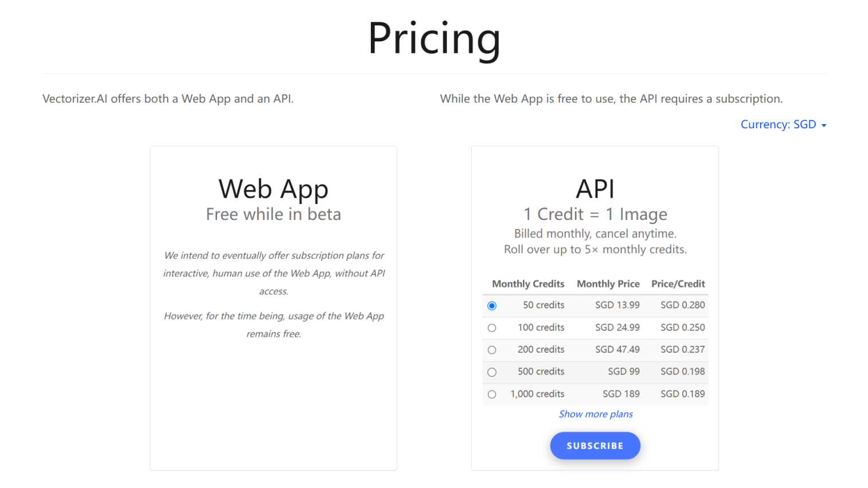
Task: Click the SGD 0.280 price per credit cell
Action: coord(682,305)
